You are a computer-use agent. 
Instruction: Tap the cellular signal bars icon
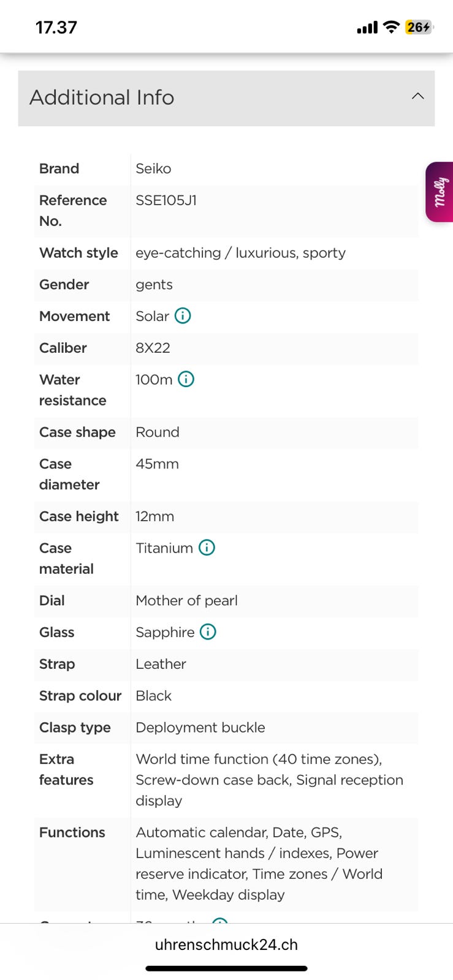pyautogui.click(x=367, y=28)
